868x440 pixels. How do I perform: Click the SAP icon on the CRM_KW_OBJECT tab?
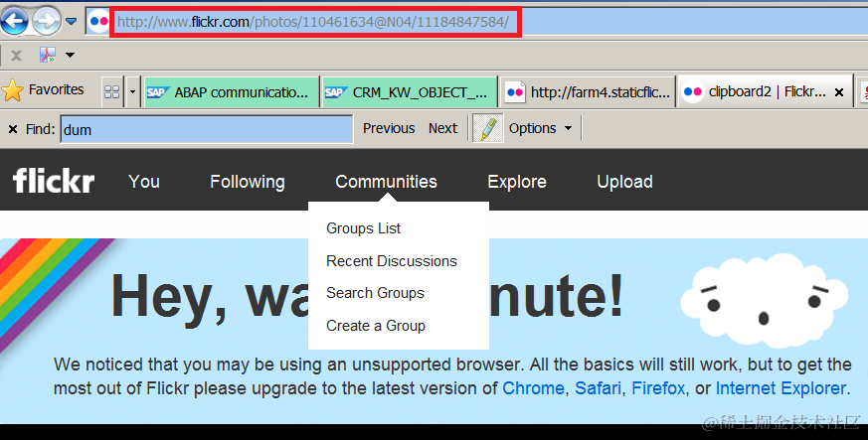[x=336, y=92]
